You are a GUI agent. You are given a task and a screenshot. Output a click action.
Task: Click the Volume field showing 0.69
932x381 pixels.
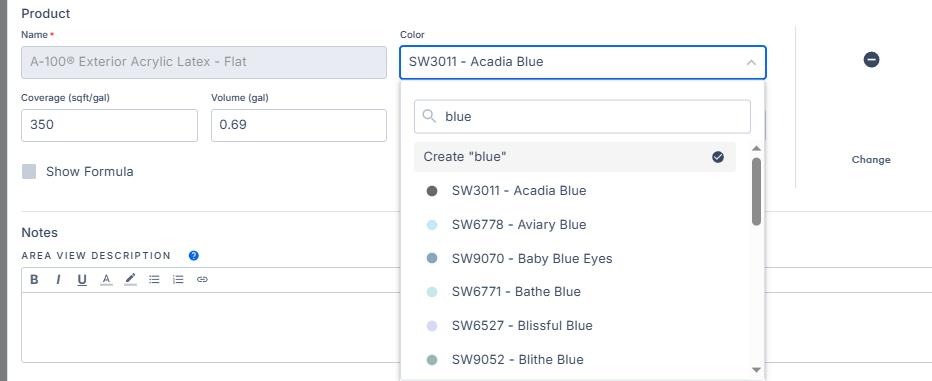299,125
